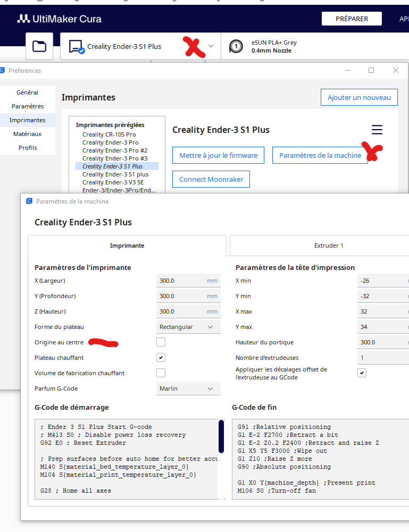Maximize the Preferences window

pos(371,70)
